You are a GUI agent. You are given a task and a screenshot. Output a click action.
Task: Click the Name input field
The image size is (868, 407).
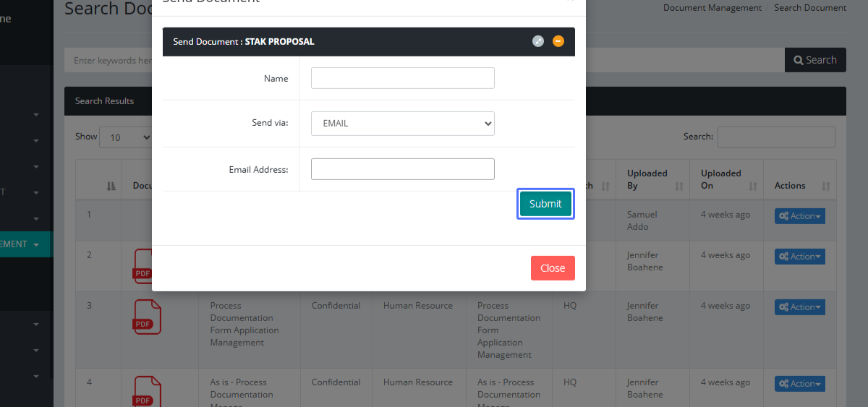tap(402, 78)
